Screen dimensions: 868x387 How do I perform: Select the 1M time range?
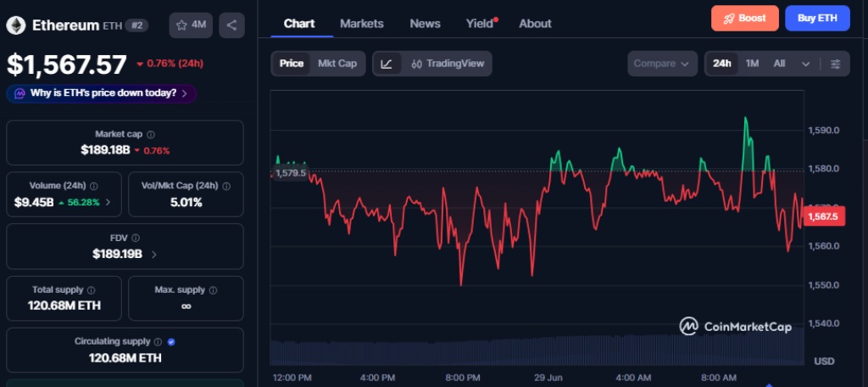pos(752,64)
